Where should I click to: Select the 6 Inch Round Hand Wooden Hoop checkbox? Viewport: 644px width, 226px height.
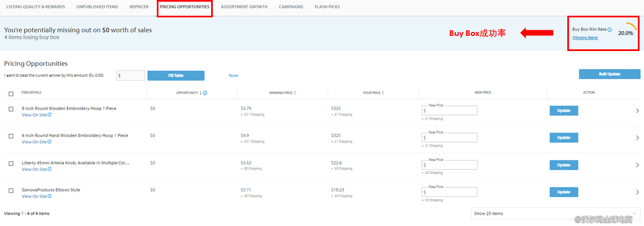(11, 136)
